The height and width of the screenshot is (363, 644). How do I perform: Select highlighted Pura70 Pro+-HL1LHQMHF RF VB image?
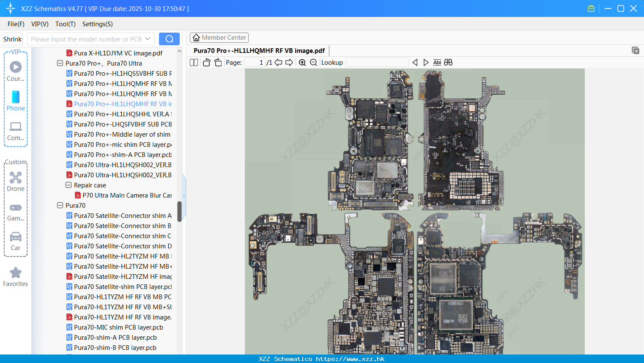(x=119, y=104)
